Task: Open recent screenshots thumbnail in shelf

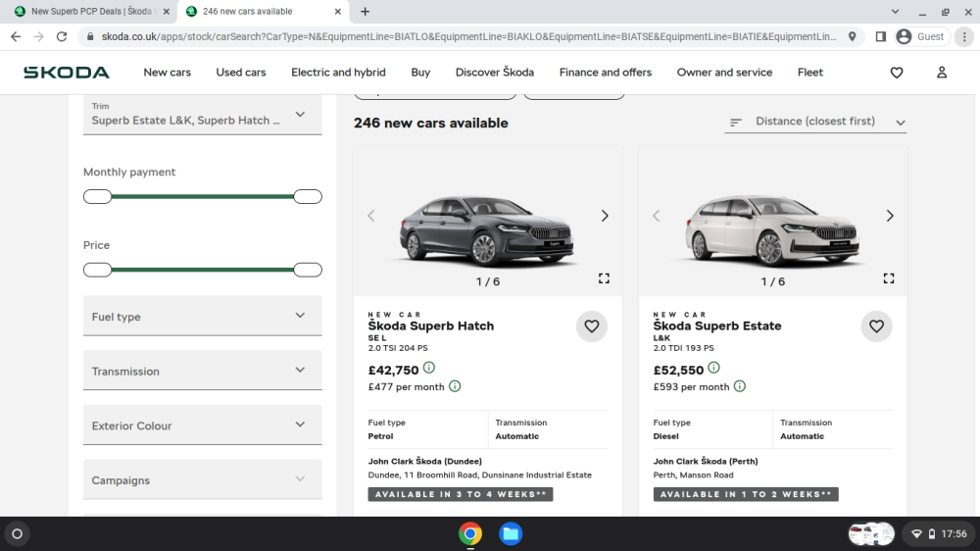Action: [x=870, y=533]
